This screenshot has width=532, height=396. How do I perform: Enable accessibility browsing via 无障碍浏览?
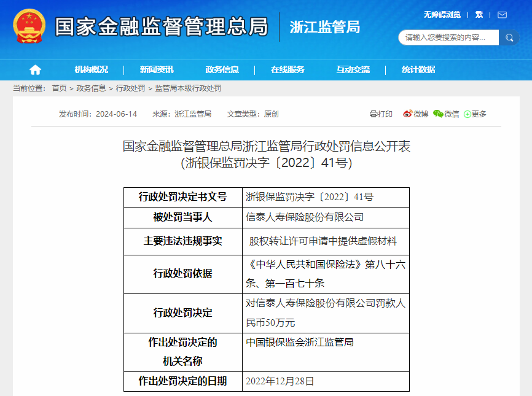click(442, 14)
